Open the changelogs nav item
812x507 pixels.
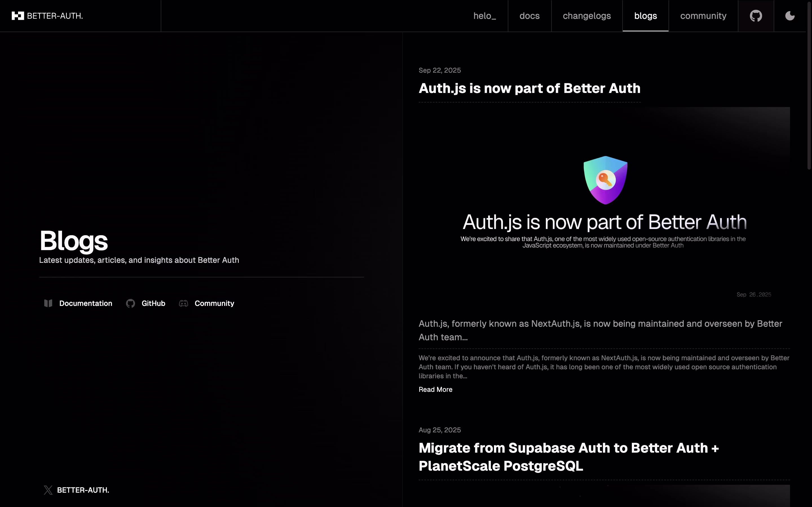pyautogui.click(x=586, y=16)
